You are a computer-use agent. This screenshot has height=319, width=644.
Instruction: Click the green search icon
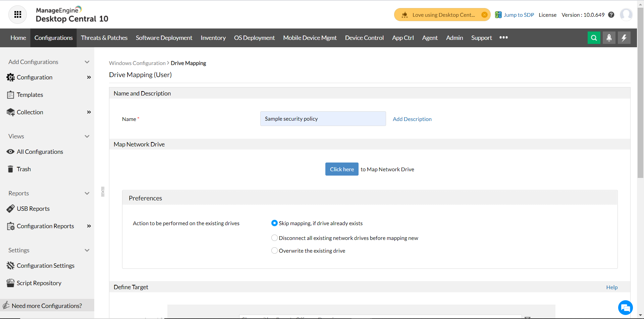click(594, 38)
